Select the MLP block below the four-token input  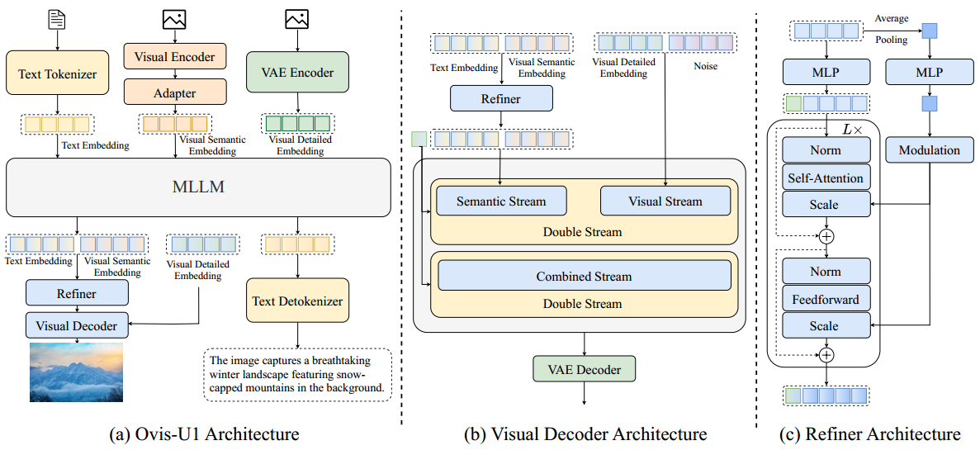[827, 73]
